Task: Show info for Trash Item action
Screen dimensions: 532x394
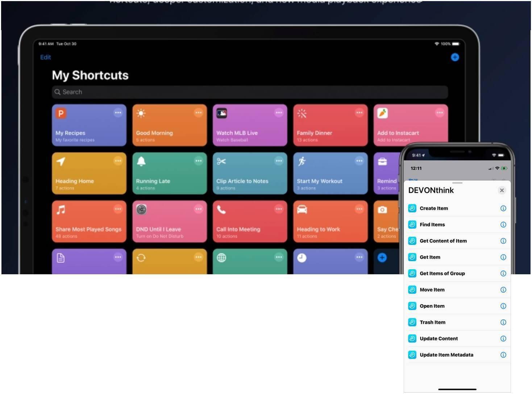Action: [x=503, y=322]
